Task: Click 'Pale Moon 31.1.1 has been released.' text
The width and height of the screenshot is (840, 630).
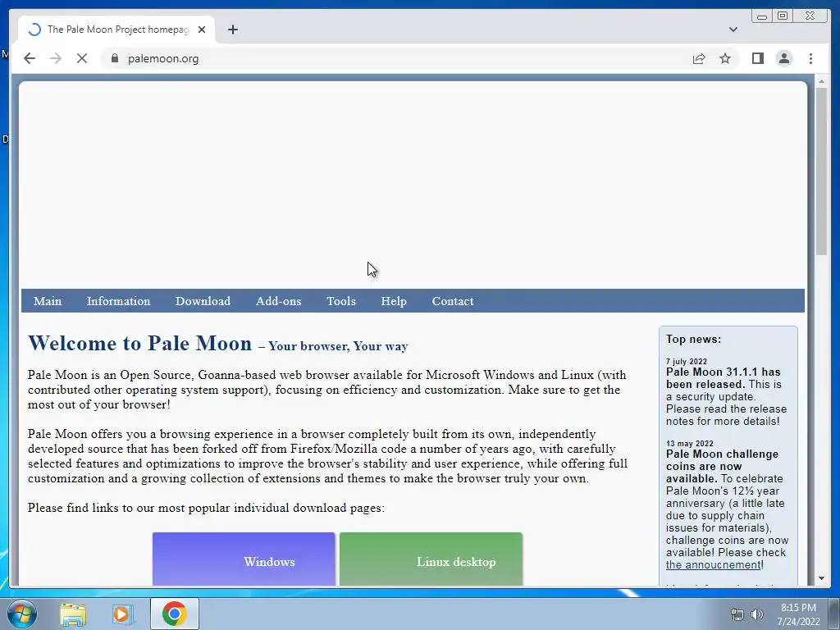Action: [724, 377]
